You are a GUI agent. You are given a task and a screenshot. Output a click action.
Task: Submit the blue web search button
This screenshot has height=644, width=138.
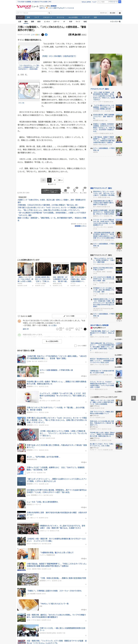tap(120, 2)
